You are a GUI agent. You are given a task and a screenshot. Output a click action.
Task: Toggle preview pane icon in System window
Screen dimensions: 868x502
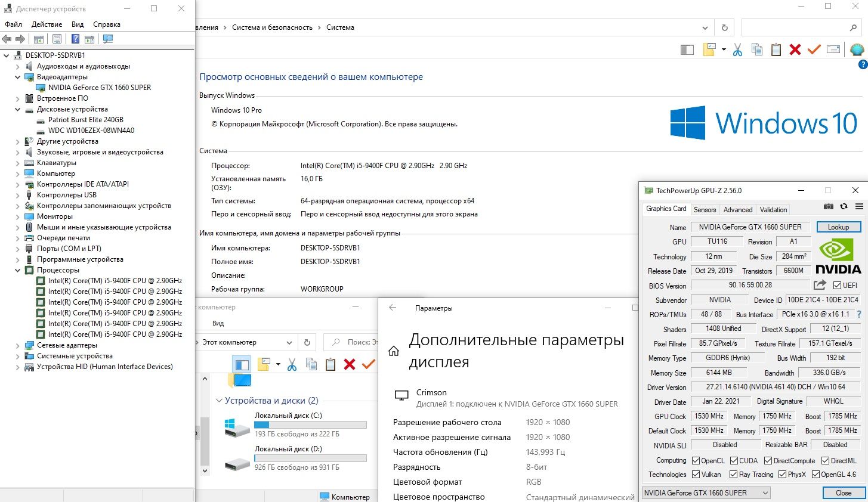tap(687, 49)
